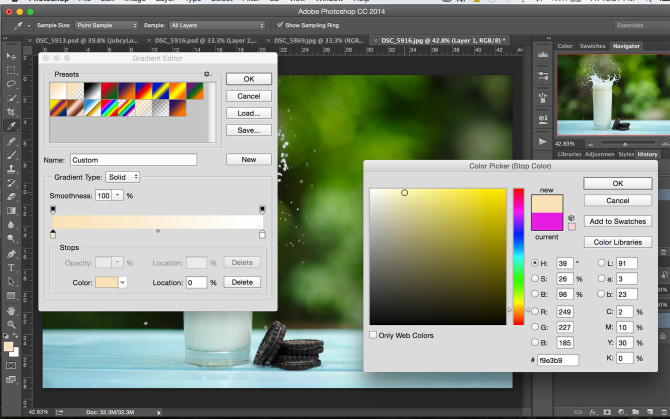Select the R red radio button

[x=535, y=312]
